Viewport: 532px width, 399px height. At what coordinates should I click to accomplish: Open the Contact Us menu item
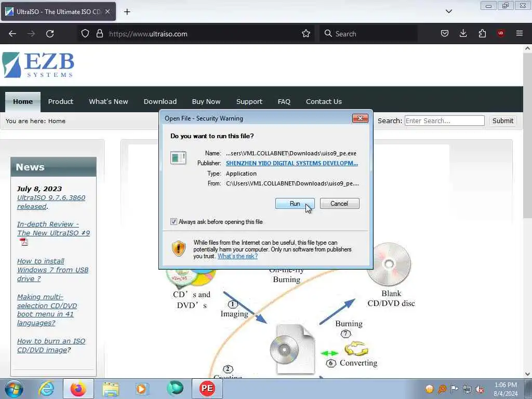[324, 102]
